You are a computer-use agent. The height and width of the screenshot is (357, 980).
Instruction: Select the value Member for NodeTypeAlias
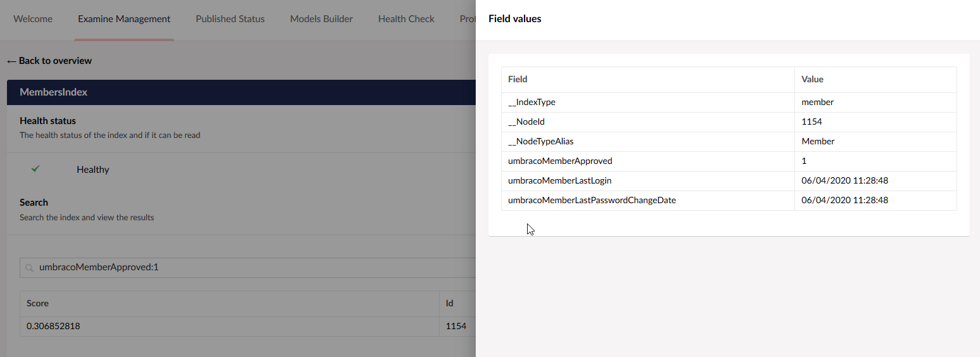pyautogui.click(x=818, y=141)
